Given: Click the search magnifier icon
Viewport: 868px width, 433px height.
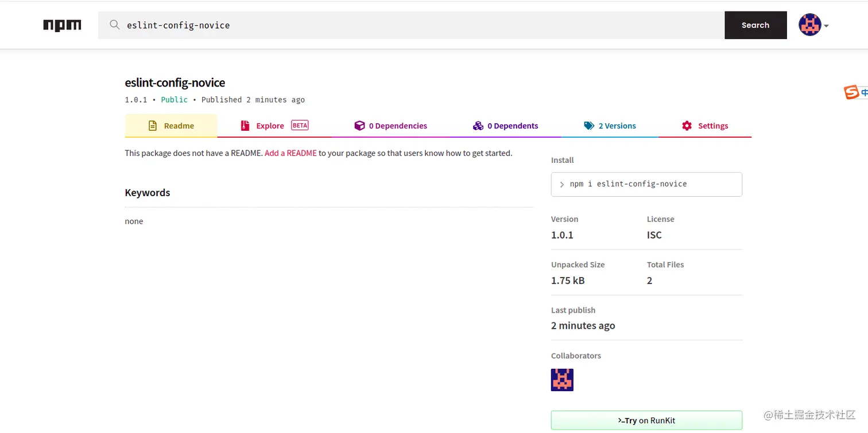Looking at the screenshot, I should 115,25.
